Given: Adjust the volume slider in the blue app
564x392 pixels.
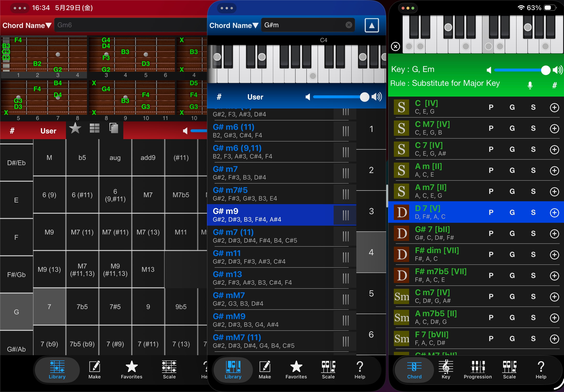Looking at the screenshot, I should tap(341, 97).
